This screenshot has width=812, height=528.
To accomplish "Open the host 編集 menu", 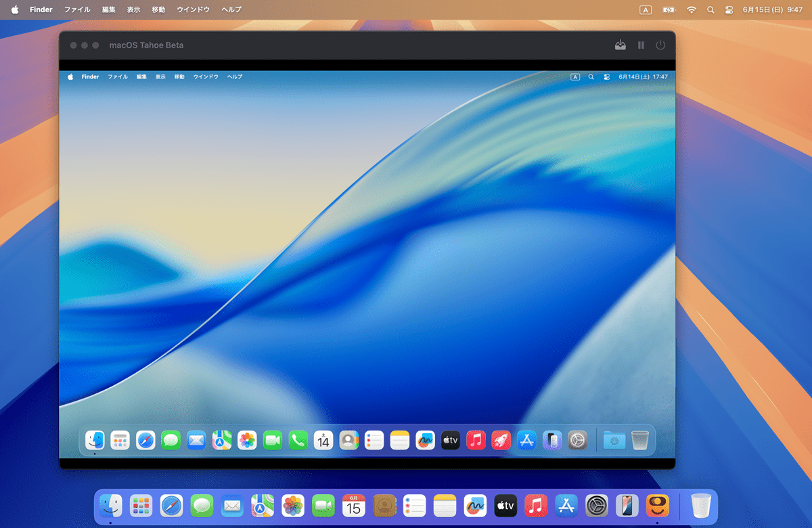I will click(x=108, y=10).
